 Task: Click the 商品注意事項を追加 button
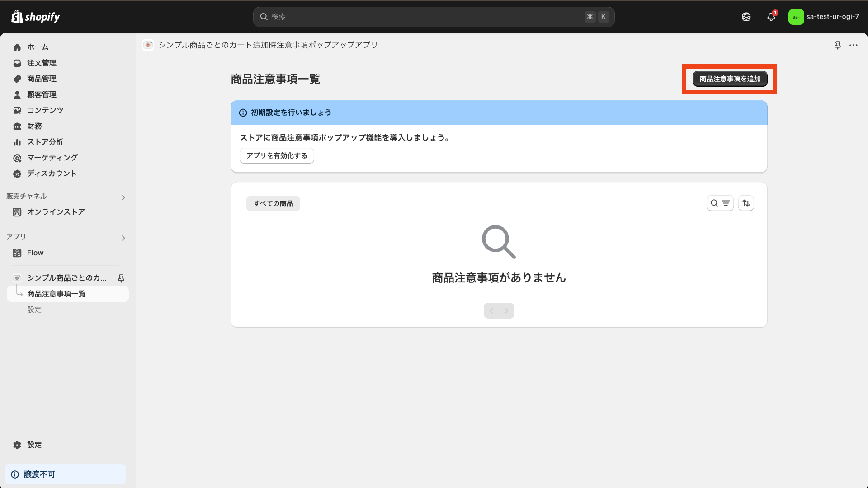[729, 79]
